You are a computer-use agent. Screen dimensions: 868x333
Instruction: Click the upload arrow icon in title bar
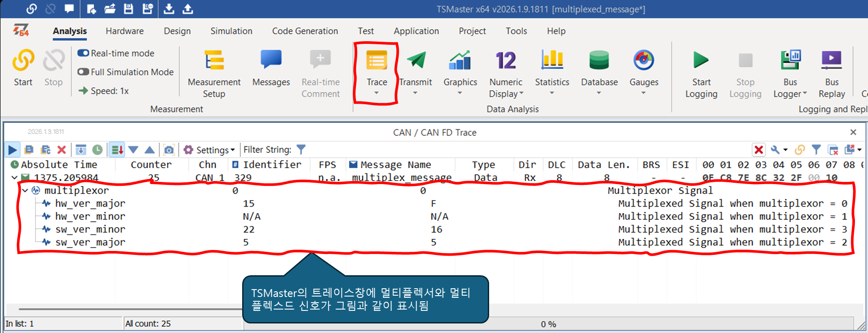point(187,9)
